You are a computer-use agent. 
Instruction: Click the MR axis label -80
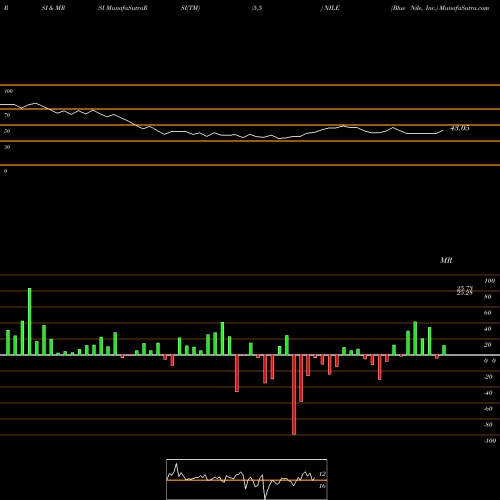pos(488,425)
